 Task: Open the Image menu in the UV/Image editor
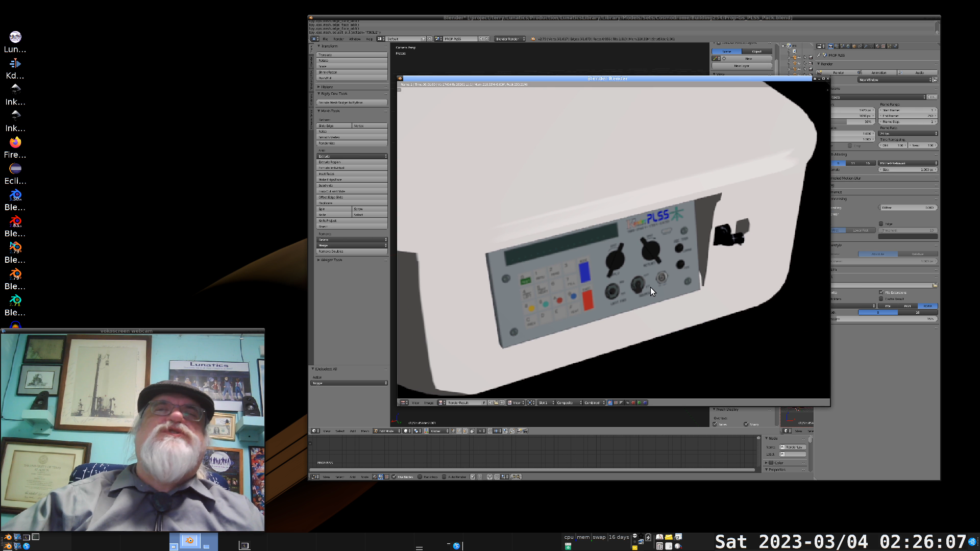429,403
